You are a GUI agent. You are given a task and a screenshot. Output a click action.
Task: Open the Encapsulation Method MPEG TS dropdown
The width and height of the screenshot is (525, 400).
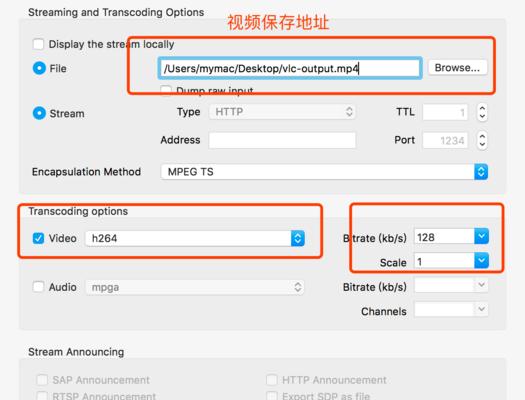pos(324,172)
